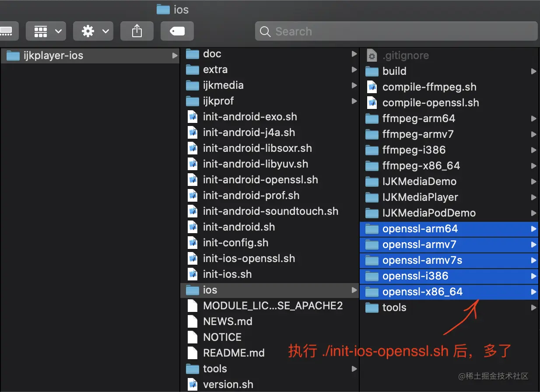Image resolution: width=540 pixels, height=392 pixels.
Task: Expand the openssl-i386 folder arrow
Action: (533, 276)
